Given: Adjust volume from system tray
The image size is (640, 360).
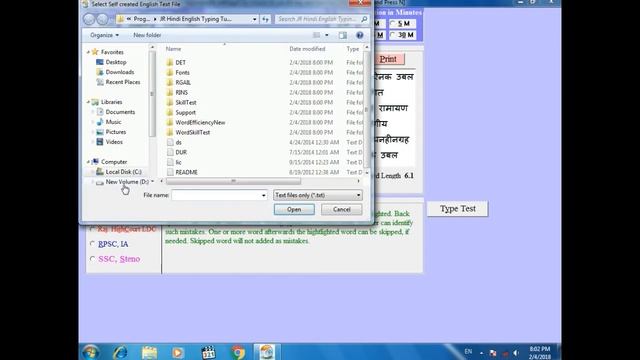Looking at the screenshot, I should 516,353.
